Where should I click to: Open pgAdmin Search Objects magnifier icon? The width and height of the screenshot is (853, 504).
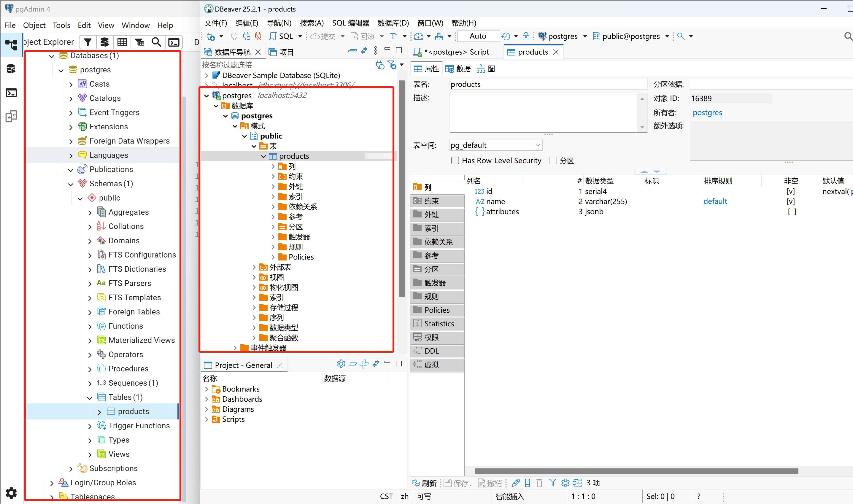[156, 42]
